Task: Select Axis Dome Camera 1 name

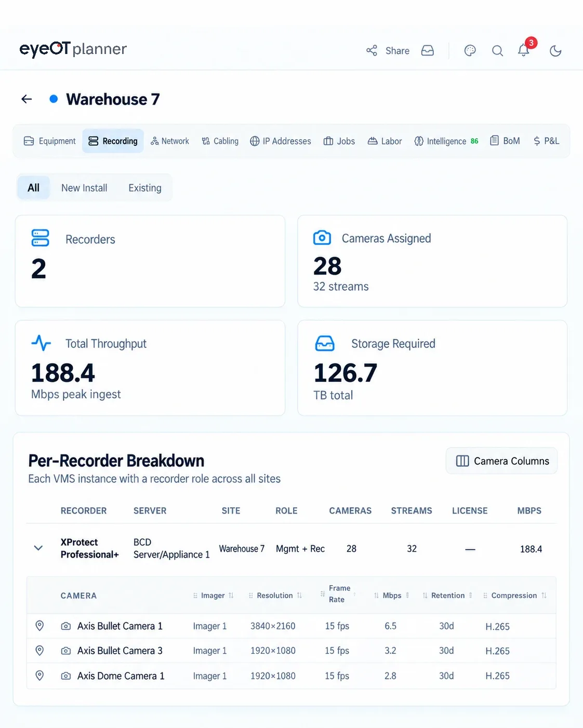Action: 121,676
